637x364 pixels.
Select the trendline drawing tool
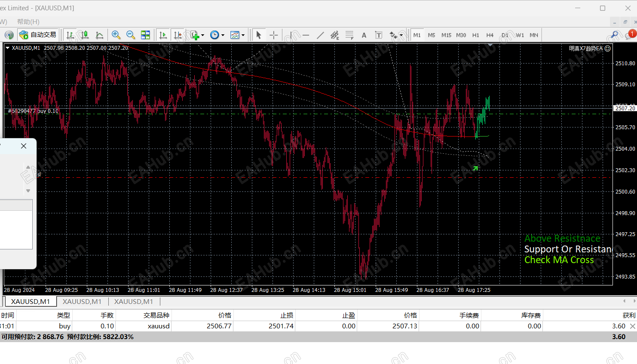pyautogui.click(x=320, y=35)
